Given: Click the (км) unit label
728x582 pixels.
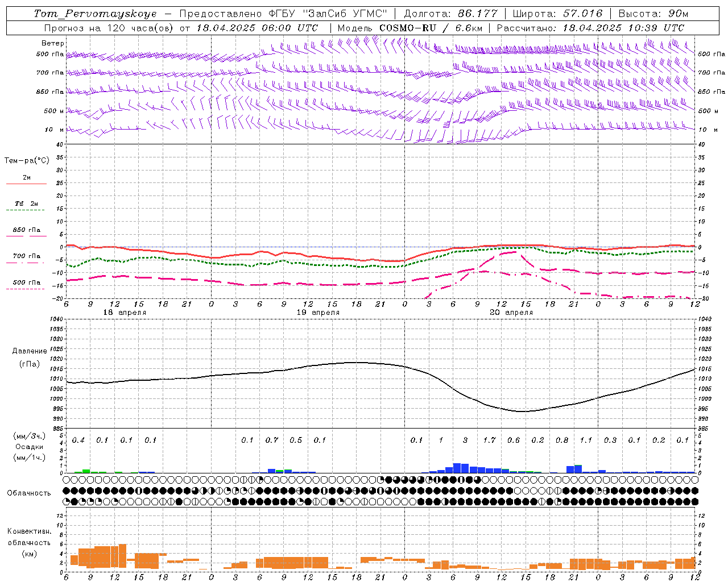Looking at the screenshot, I should coord(29,554).
